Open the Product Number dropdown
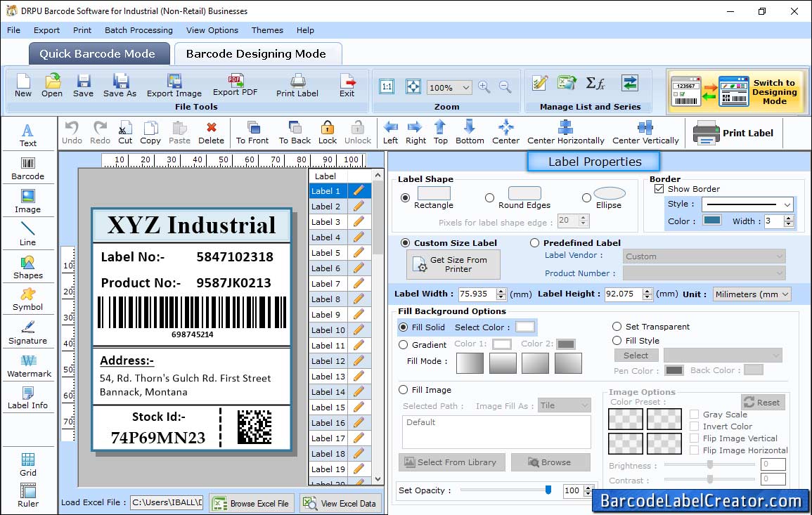Screen dimensions: 812x515 (x=704, y=273)
